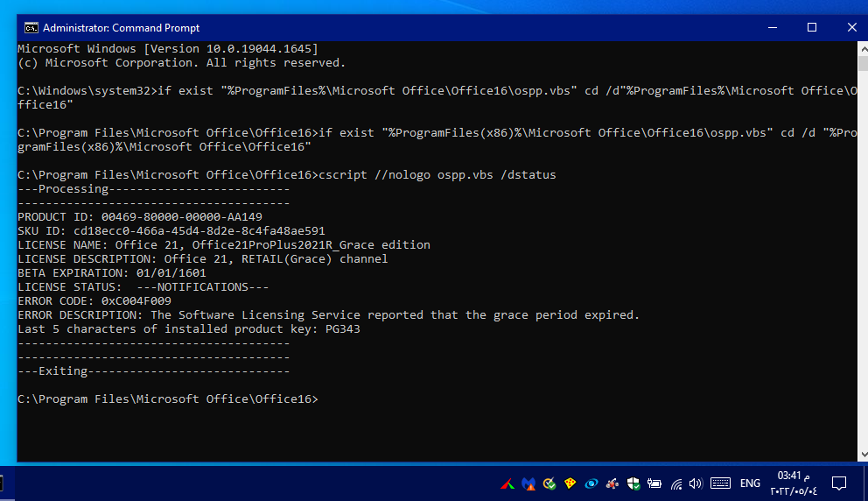Click the yellow diamond tray icon

click(x=570, y=483)
